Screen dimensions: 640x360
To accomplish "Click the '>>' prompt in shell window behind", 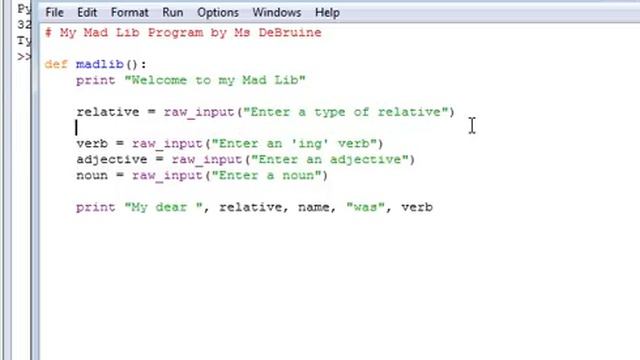I will point(24,57).
